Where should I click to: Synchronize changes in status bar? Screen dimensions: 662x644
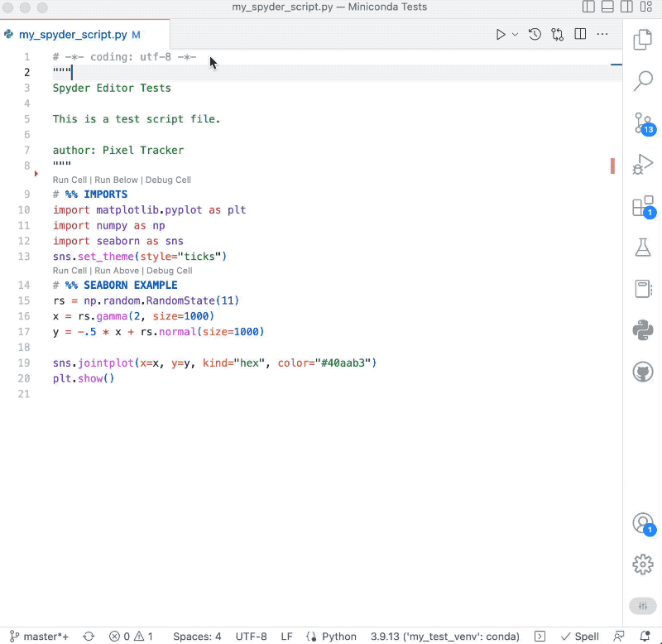pos(89,637)
